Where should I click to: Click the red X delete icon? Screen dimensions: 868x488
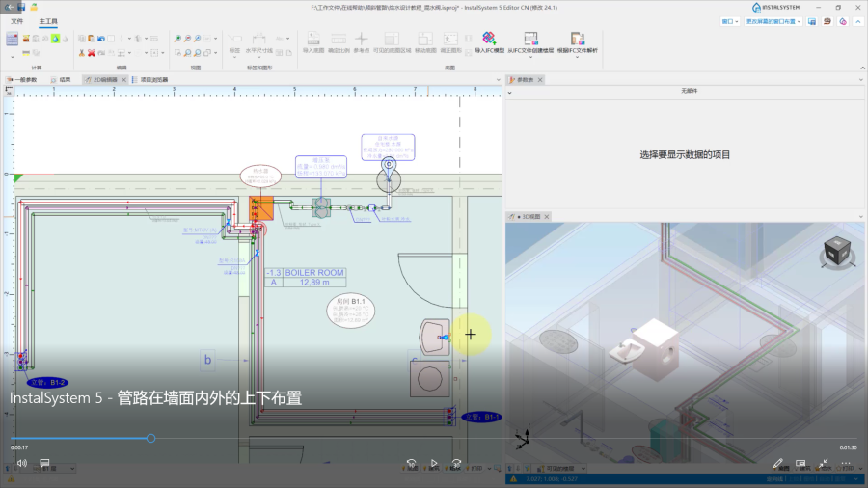coord(92,53)
